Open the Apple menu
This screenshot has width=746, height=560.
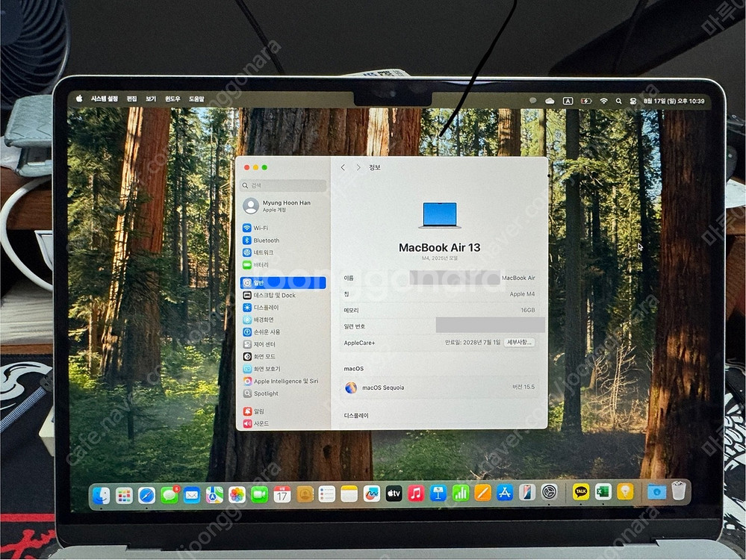pyautogui.click(x=79, y=99)
